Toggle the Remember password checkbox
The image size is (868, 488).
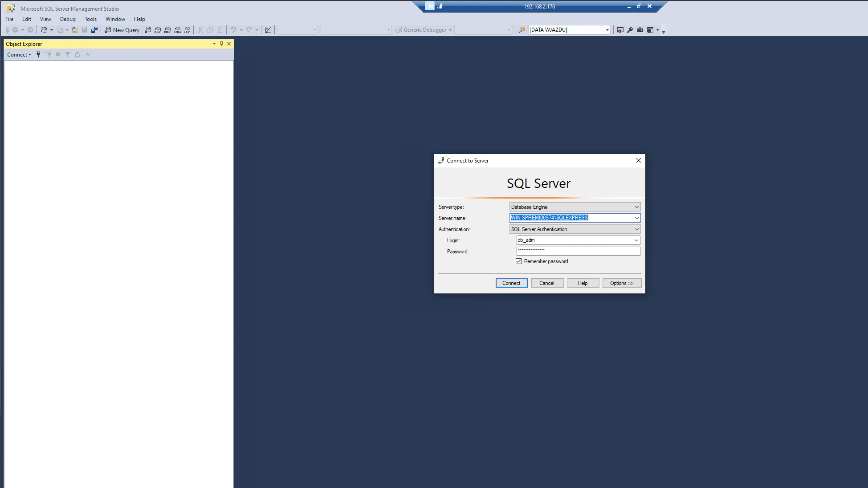pos(519,261)
